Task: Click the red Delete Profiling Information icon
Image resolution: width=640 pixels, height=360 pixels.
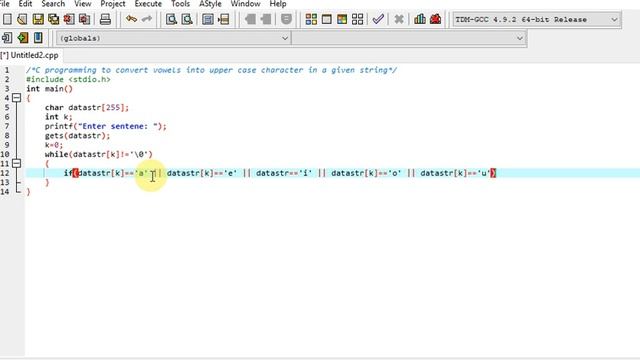Action: (x=436, y=19)
